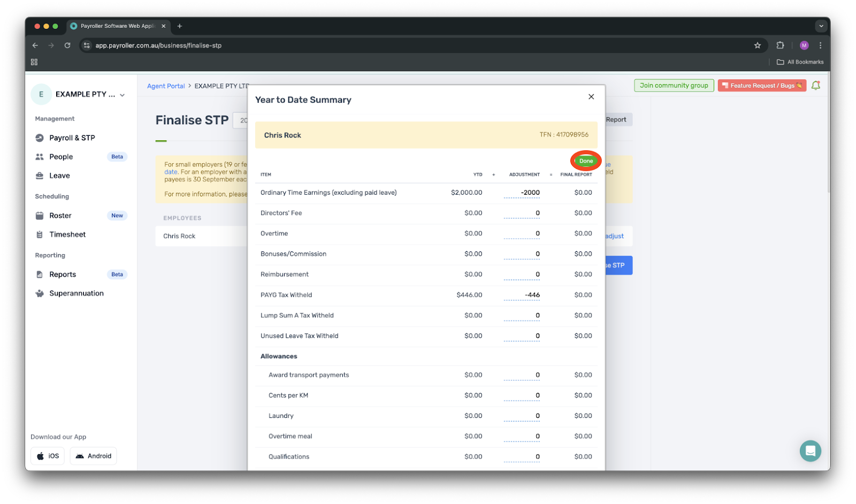Image resolution: width=856 pixels, height=504 pixels.
Task: Open All Bookmarks folder
Action: (x=800, y=62)
